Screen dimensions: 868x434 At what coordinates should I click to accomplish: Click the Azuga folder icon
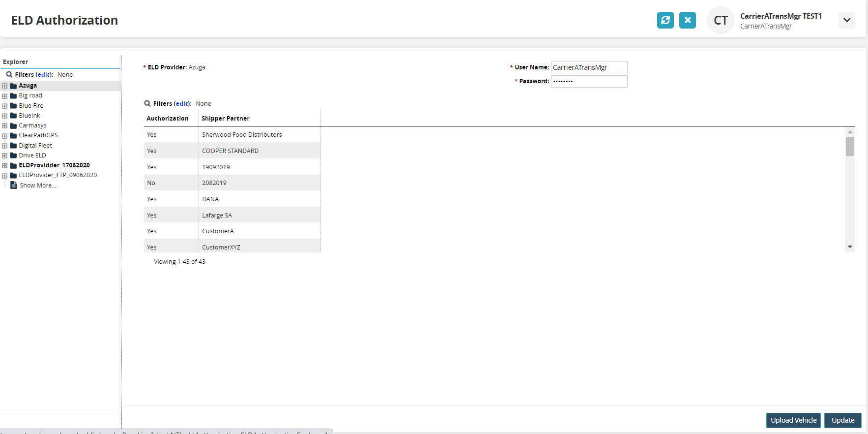pos(14,86)
